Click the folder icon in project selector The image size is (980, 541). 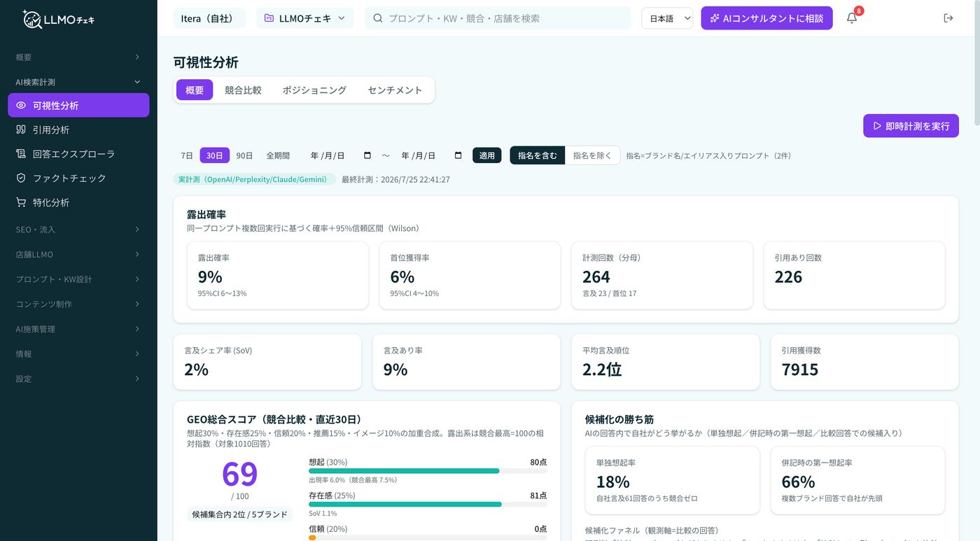pyautogui.click(x=269, y=18)
